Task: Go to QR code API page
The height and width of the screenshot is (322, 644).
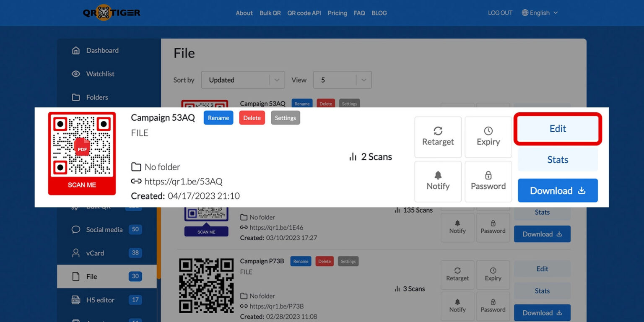Action: pyautogui.click(x=304, y=13)
